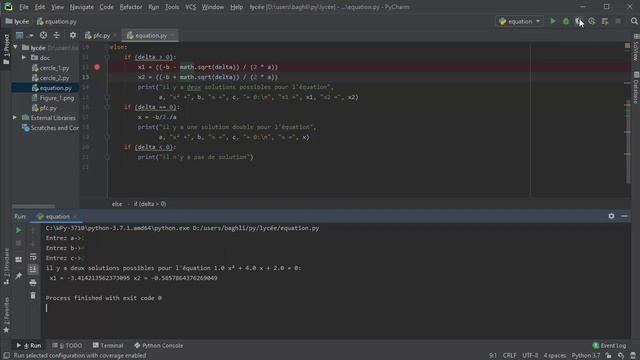This screenshot has width=640, height=360.
Task: Click the Run tool window button at bottom
Action: 29,345
